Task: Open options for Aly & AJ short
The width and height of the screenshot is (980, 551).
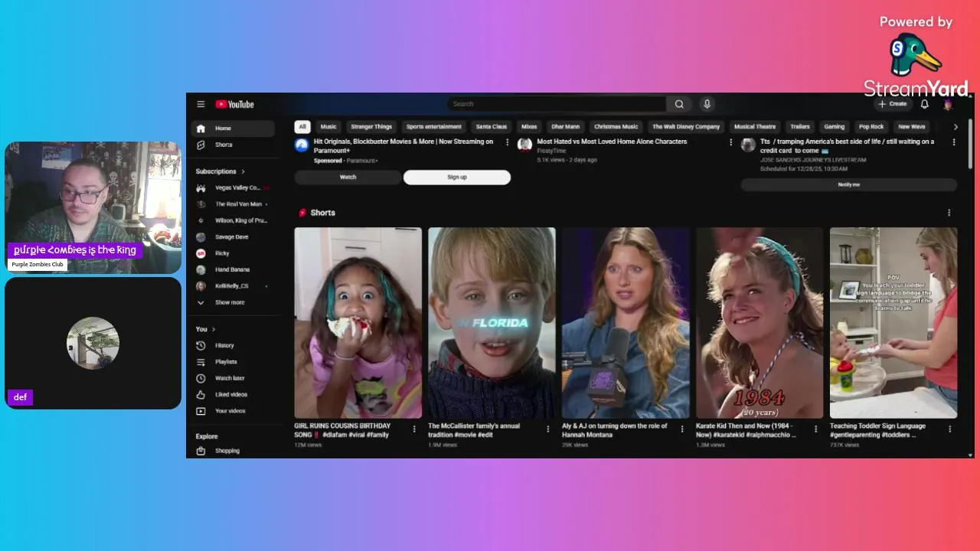Action: [x=681, y=429]
